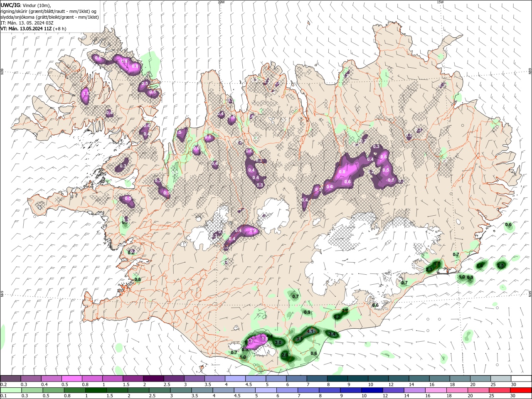Image resolution: width=532 pixels, height=399 pixels.
Task: Click the title text "UWC/IG: Vindur (10m),"
Action: pyautogui.click(x=25, y=5)
